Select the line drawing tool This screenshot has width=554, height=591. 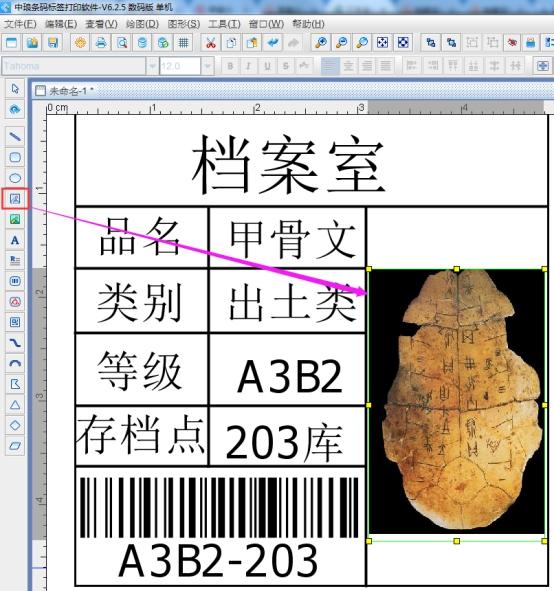click(x=15, y=136)
